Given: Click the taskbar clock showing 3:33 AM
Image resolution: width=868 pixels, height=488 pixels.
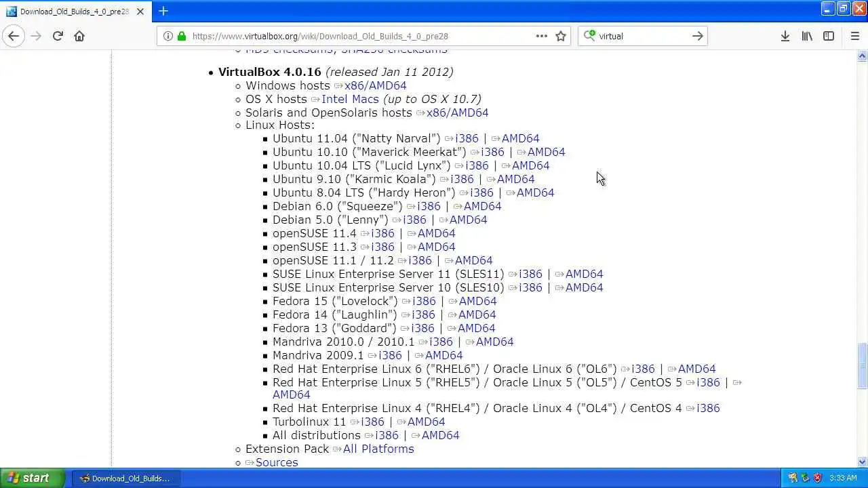Looking at the screenshot, I should (x=843, y=478).
